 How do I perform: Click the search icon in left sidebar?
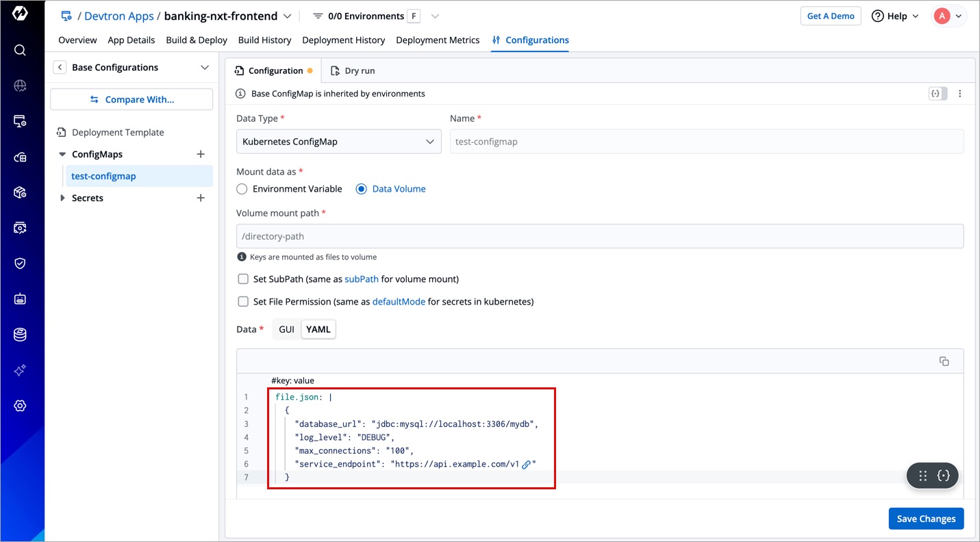point(20,50)
